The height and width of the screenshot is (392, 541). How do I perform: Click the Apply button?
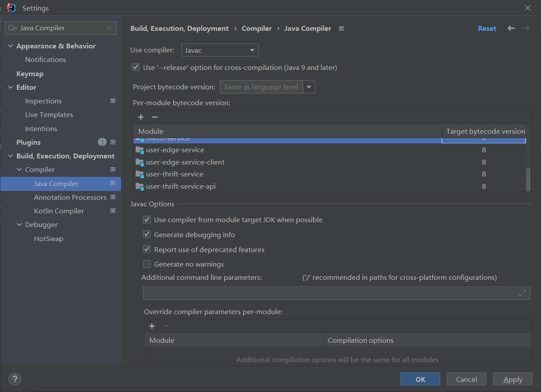512,379
